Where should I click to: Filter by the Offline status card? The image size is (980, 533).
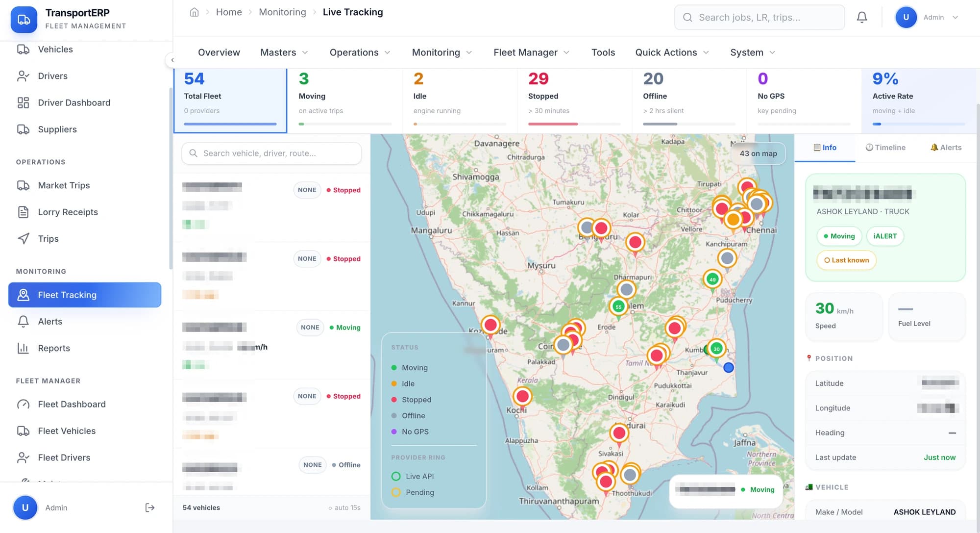point(689,101)
